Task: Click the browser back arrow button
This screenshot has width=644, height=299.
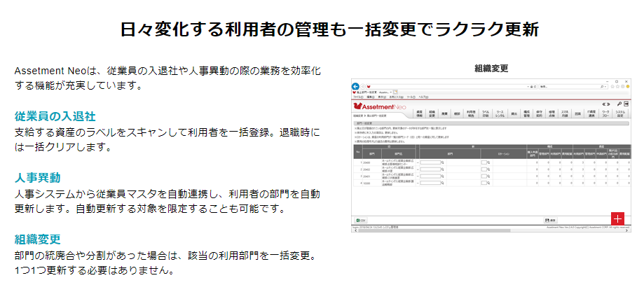Action: click(x=355, y=86)
